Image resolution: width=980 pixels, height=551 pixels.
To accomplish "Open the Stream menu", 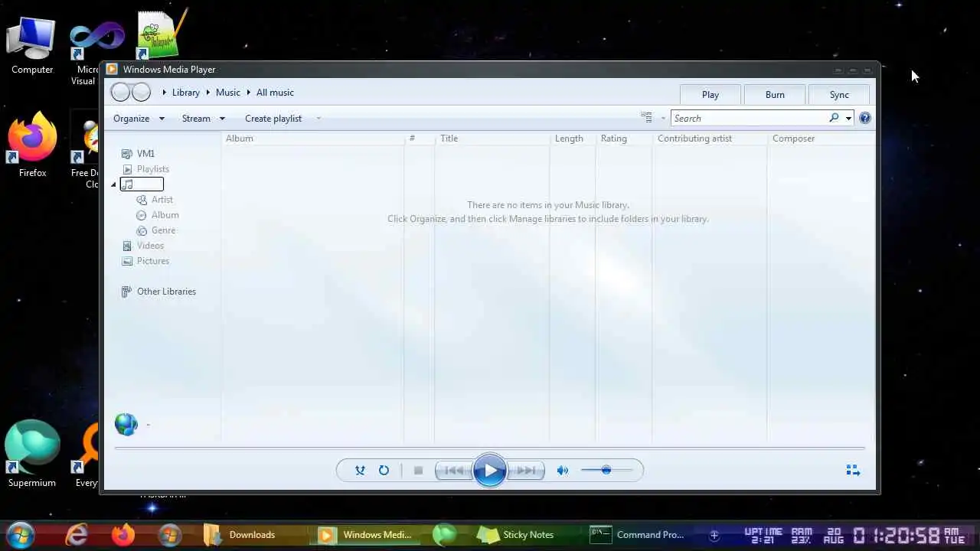I will pos(203,119).
